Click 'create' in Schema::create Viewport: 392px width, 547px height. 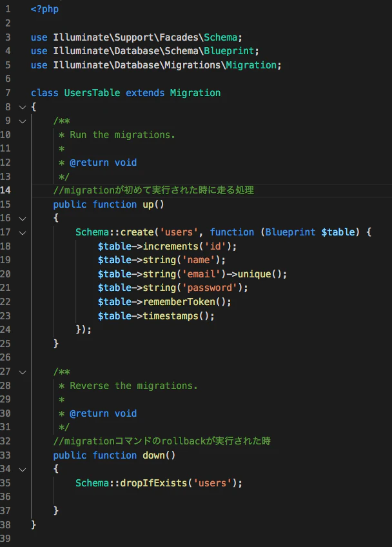tap(137, 232)
